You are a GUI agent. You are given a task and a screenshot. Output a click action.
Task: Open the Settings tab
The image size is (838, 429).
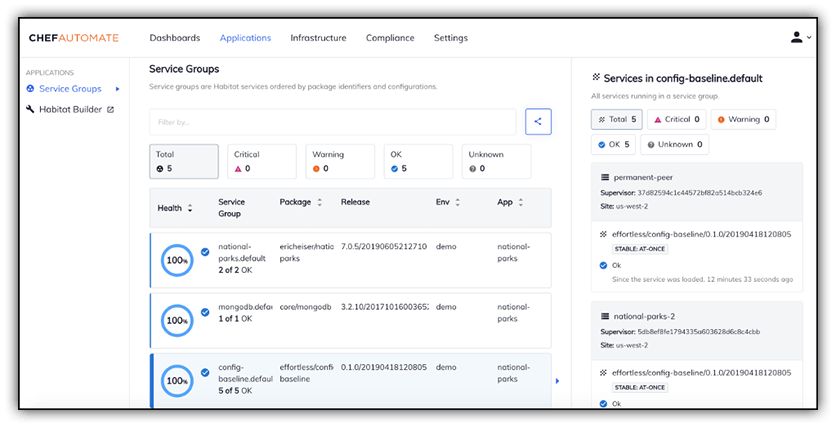[x=451, y=38]
